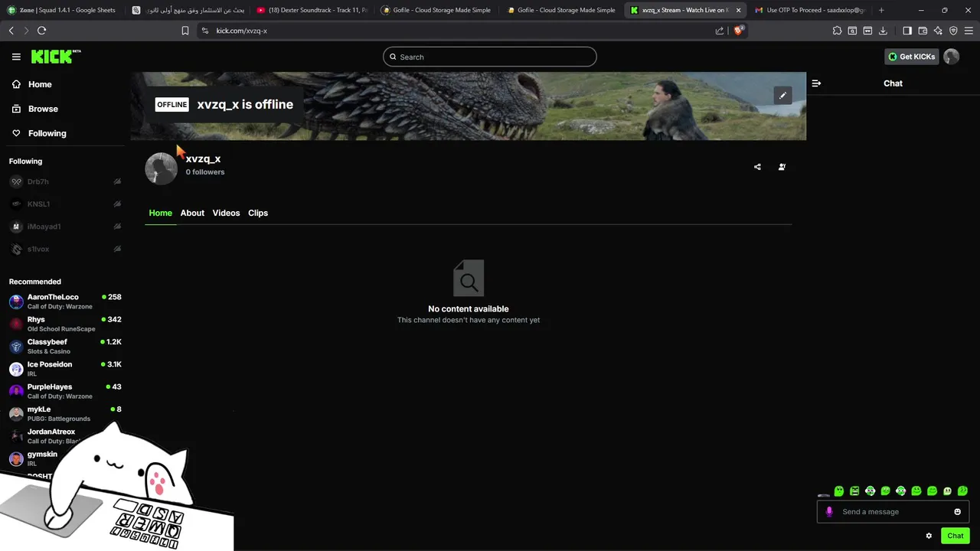The width and height of the screenshot is (980, 551).
Task: Open browser extensions puzzle icon
Action: (x=837, y=31)
